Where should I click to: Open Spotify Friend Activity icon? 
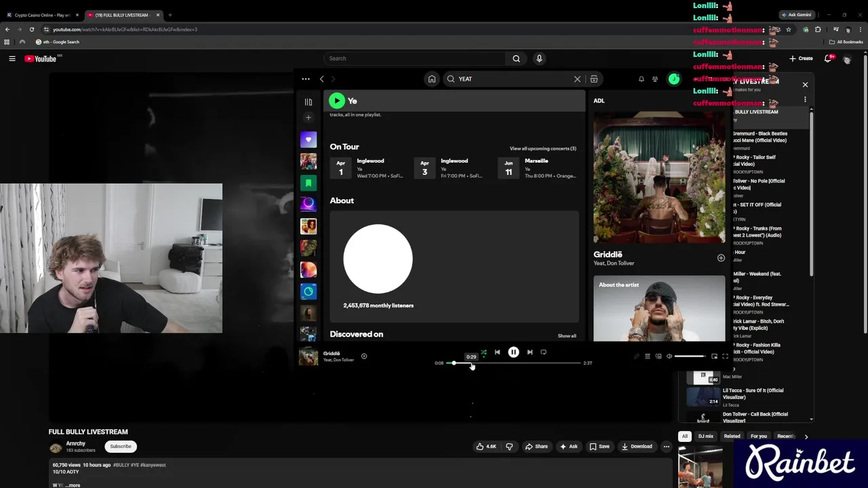(x=655, y=79)
